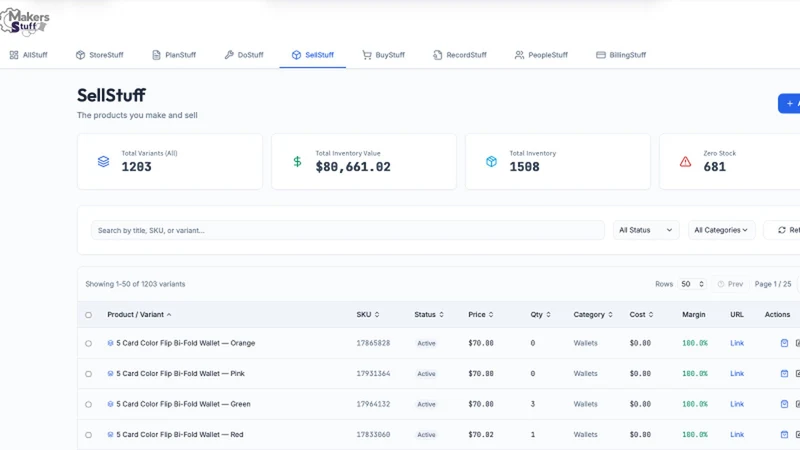Go to the PlanStuff tab
Image resolution: width=800 pixels, height=450 pixels.
pos(174,55)
